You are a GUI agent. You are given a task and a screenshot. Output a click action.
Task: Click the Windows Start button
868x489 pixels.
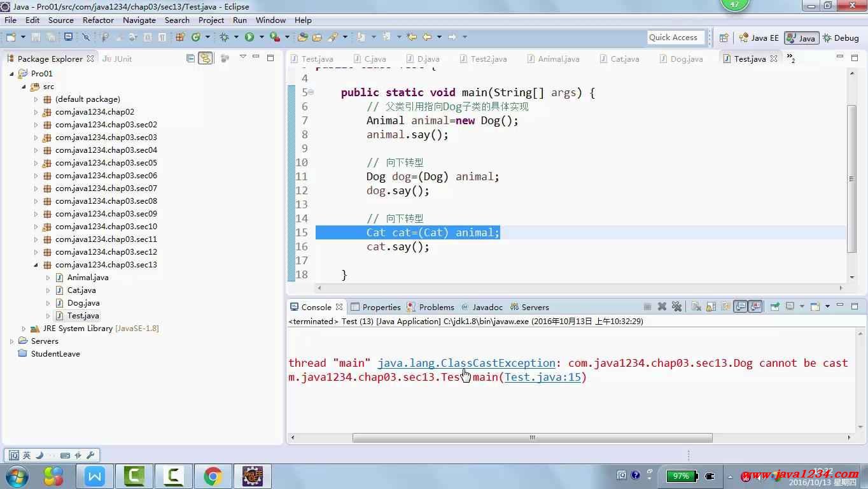click(x=16, y=476)
